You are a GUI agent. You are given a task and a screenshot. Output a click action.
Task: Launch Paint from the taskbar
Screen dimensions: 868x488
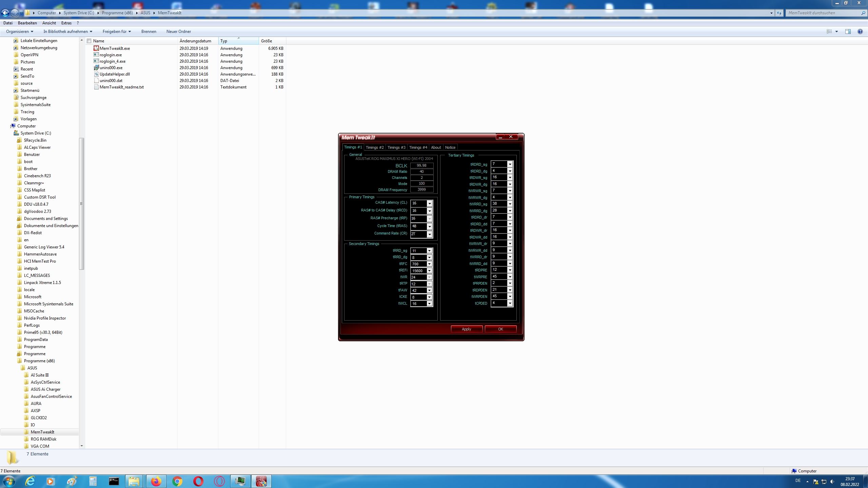[72, 481]
